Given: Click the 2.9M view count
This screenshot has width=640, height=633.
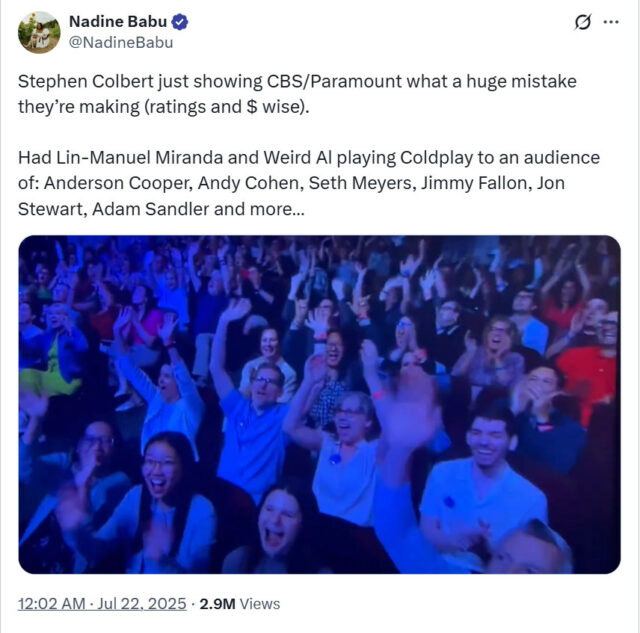Looking at the screenshot, I should pos(217,604).
